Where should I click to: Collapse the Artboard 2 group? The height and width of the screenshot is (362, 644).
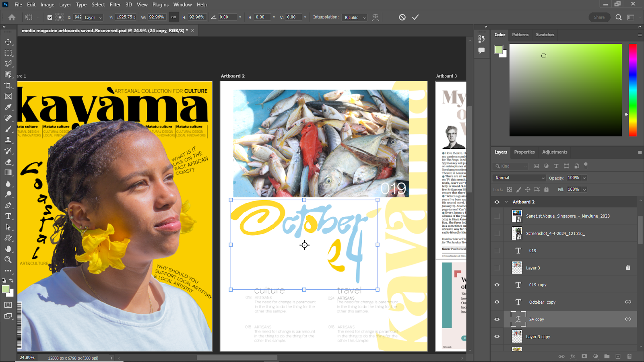coord(507,202)
